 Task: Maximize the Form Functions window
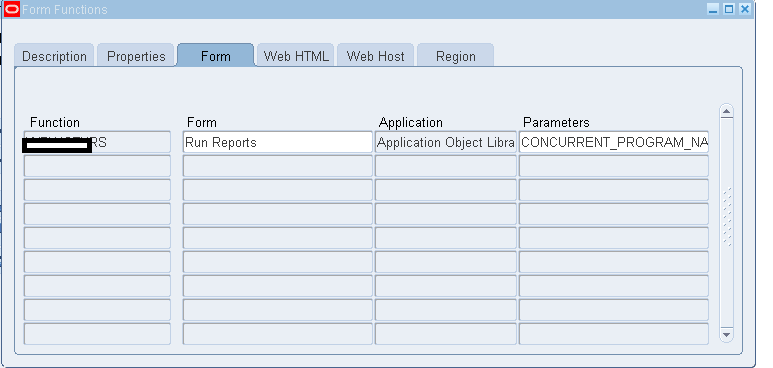(729, 9)
